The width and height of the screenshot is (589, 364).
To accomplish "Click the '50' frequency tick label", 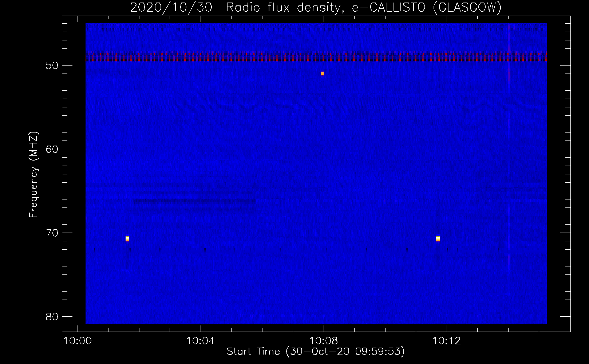I will pyautogui.click(x=52, y=66).
